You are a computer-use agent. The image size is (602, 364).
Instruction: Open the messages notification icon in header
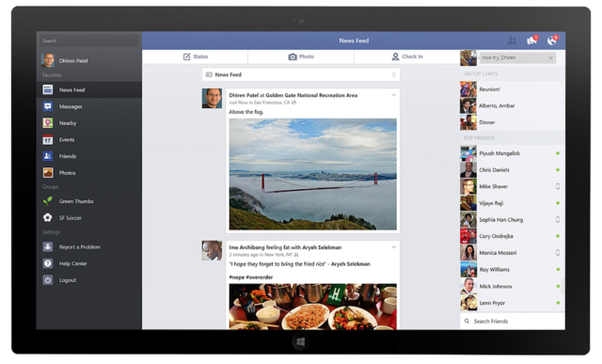[532, 40]
